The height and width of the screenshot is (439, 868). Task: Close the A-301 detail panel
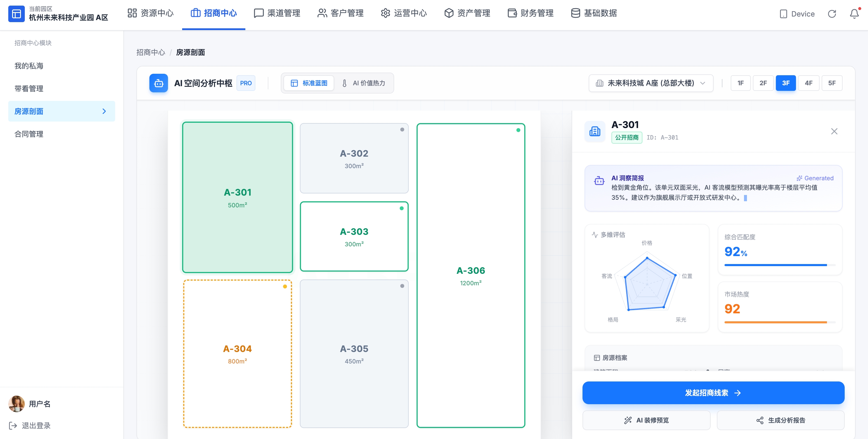click(834, 131)
